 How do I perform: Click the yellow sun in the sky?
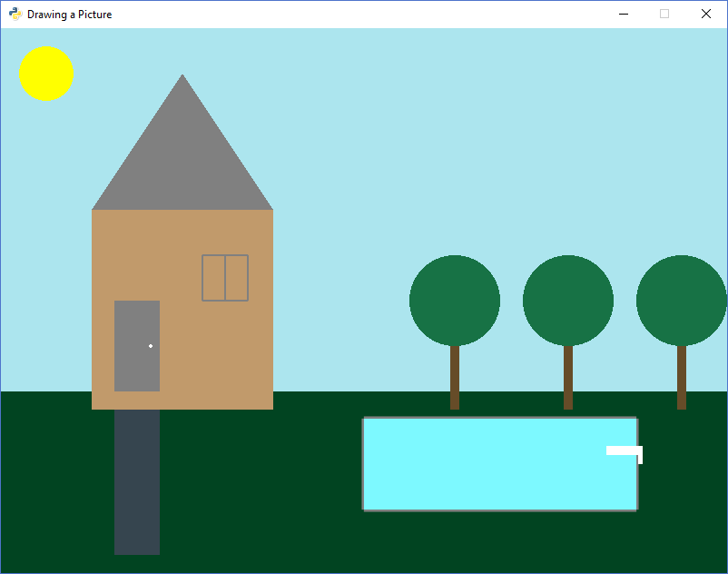point(46,74)
